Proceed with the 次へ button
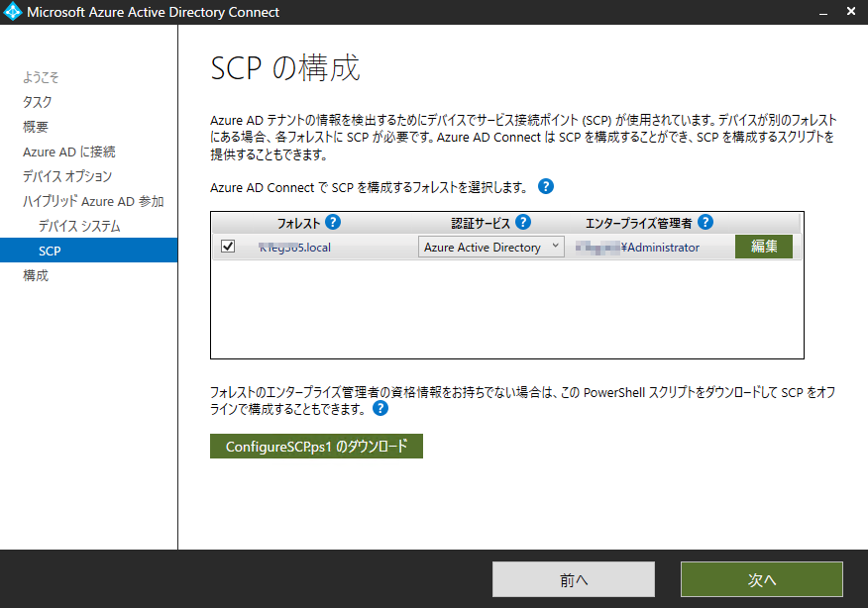This screenshot has width=868, height=608. (x=762, y=579)
